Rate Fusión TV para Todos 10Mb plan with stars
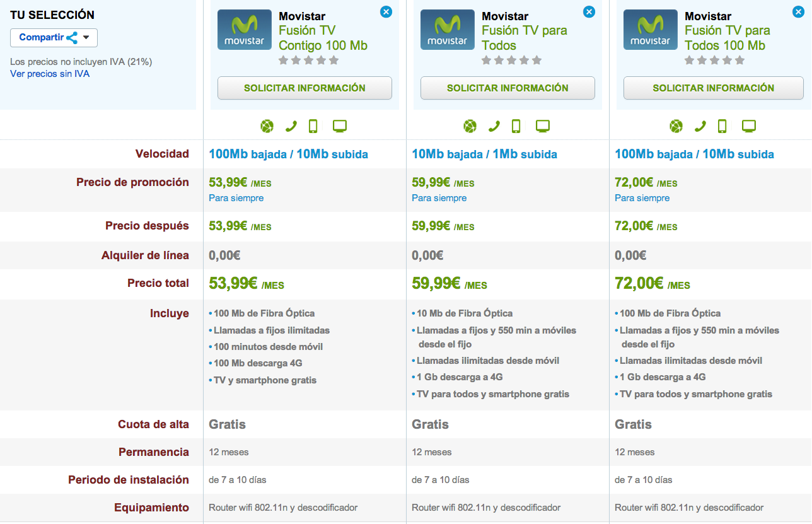Screen dimensions: 812x524 pos(512,61)
